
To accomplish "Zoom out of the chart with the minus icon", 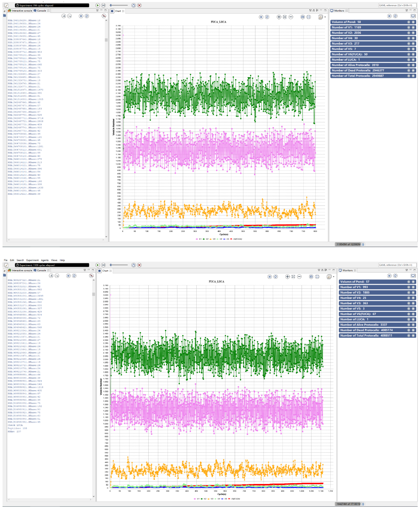I will click(291, 17).
